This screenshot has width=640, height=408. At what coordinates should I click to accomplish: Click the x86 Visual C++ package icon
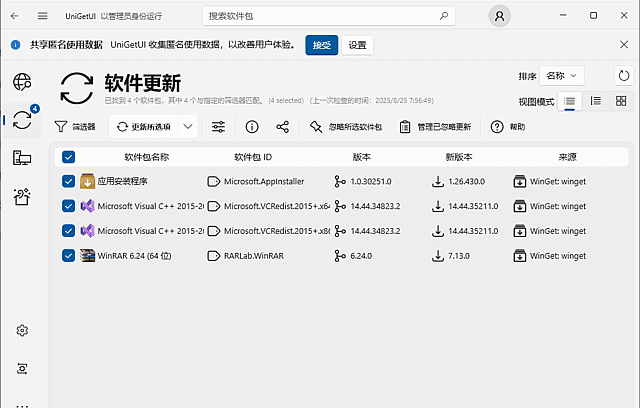87,231
